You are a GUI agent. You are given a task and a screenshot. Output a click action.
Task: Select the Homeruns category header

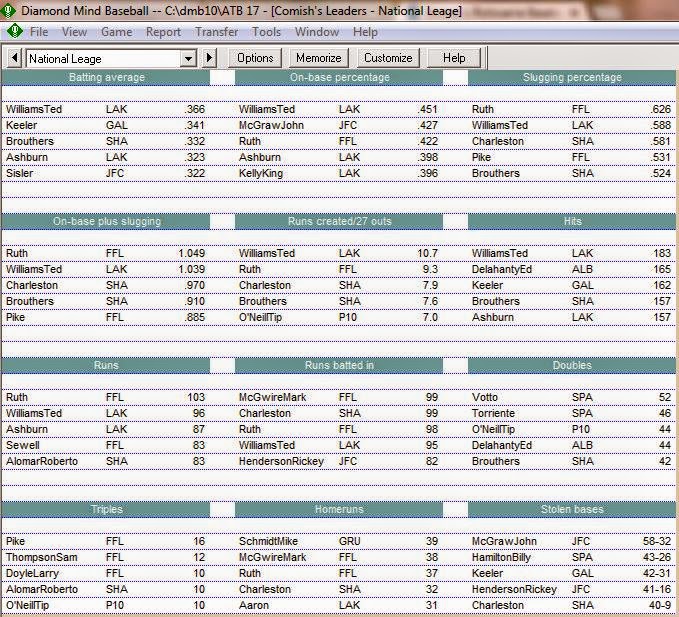pyautogui.click(x=339, y=510)
